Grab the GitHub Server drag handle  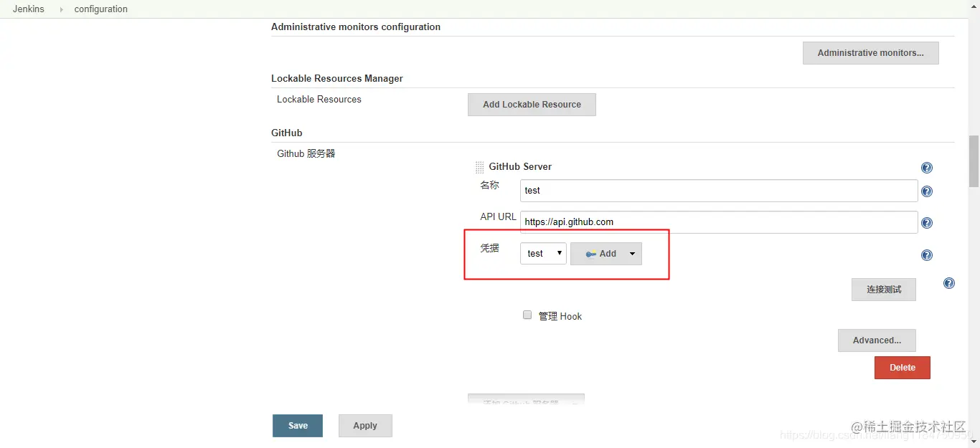coord(479,167)
